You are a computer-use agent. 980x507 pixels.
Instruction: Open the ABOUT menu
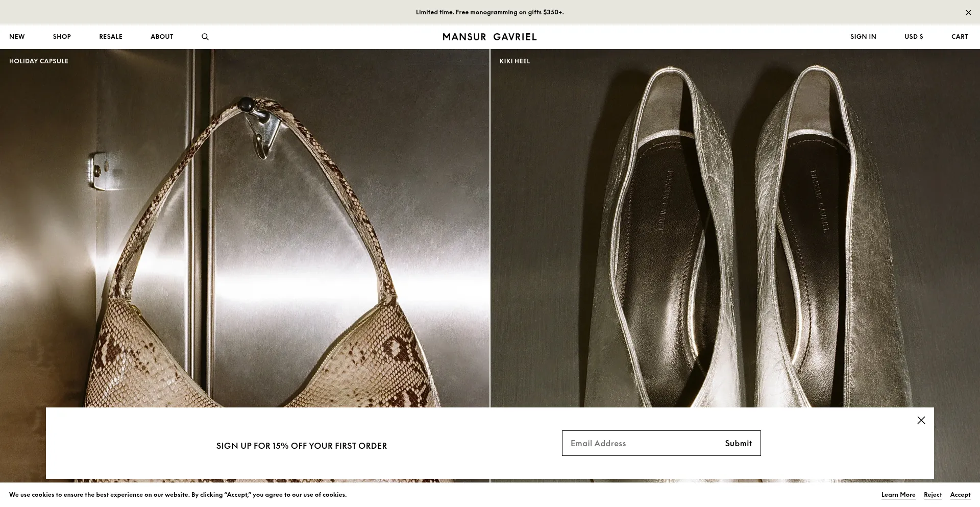click(x=162, y=37)
